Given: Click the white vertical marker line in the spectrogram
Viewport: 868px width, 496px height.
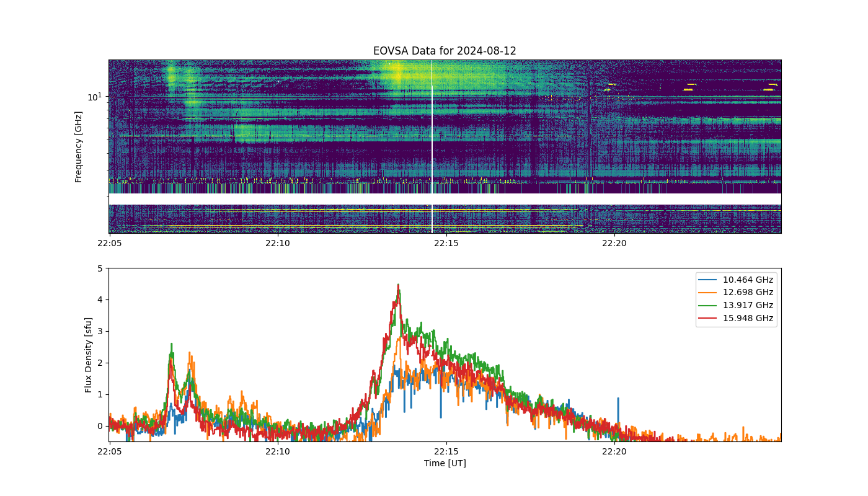Looking at the screenshot, I should pos(432,147).
